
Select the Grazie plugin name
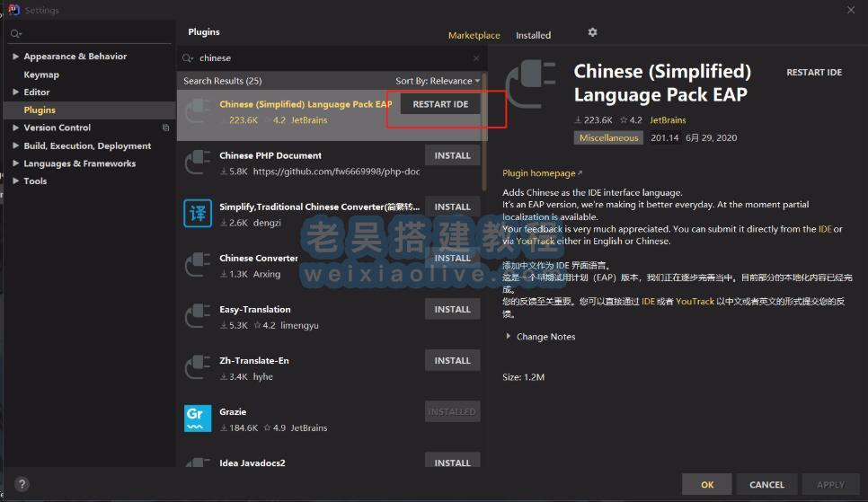[233, 412]
